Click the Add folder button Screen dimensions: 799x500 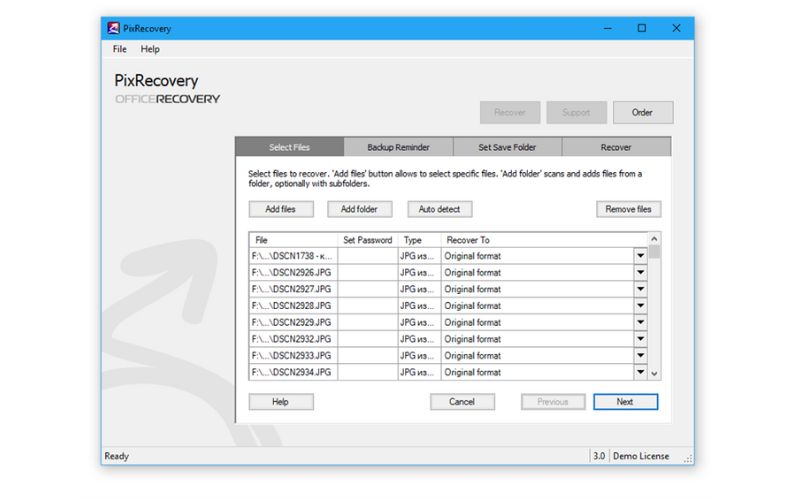point(359,209)
